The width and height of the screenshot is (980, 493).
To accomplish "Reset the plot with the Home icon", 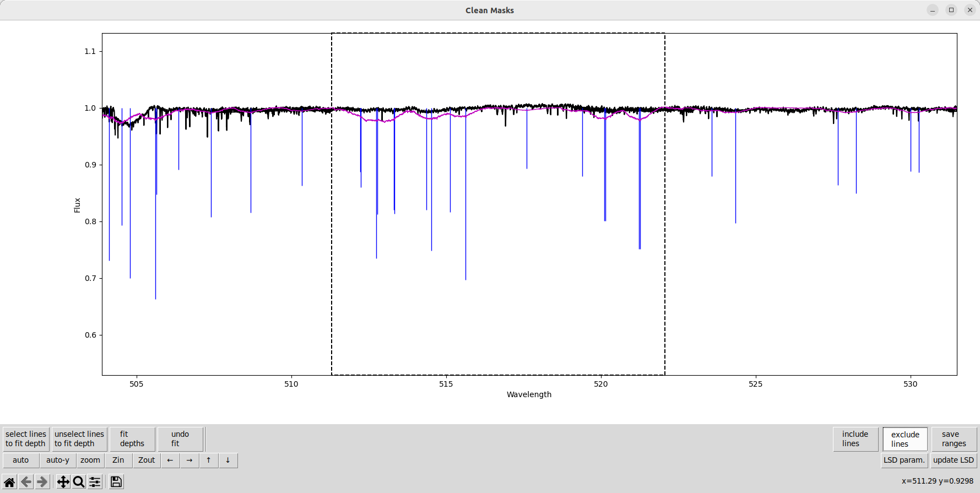I will point(9,482).
